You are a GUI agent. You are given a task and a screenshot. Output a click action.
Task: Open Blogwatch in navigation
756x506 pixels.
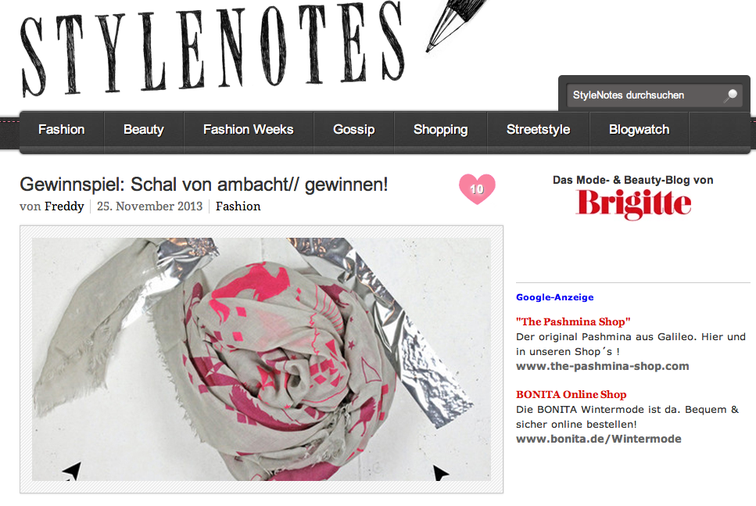click(639, 130)
